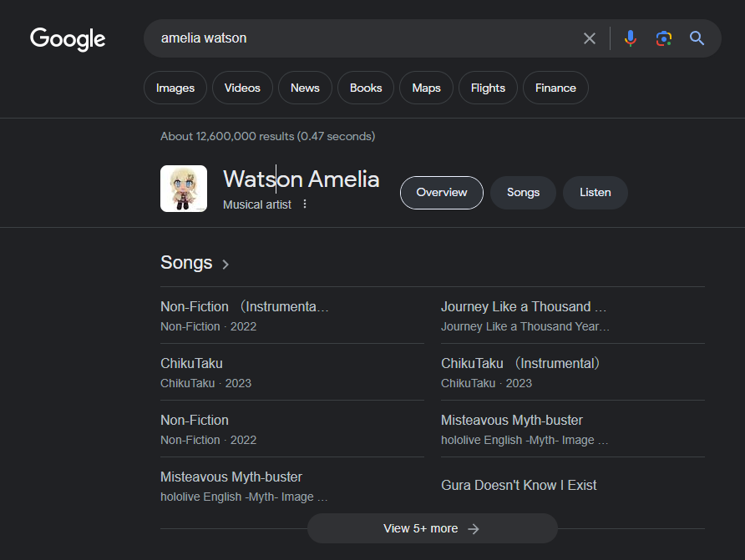Screen dimensions: 745x560
Task: Click the Google logo
Action: [x=68, y=38]
